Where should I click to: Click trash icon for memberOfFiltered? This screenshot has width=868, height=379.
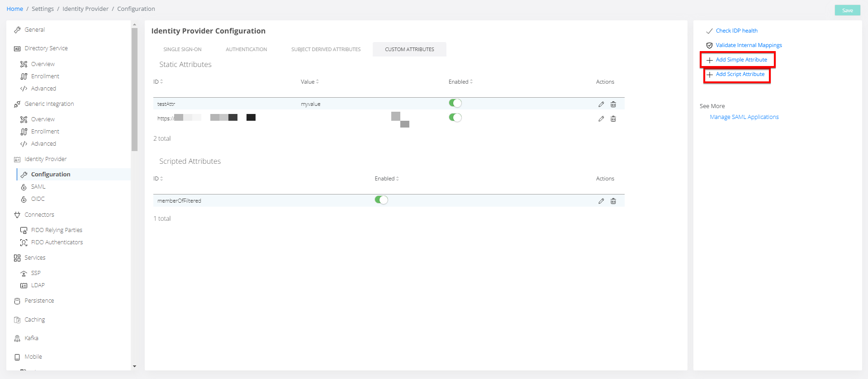pos(613,201)
